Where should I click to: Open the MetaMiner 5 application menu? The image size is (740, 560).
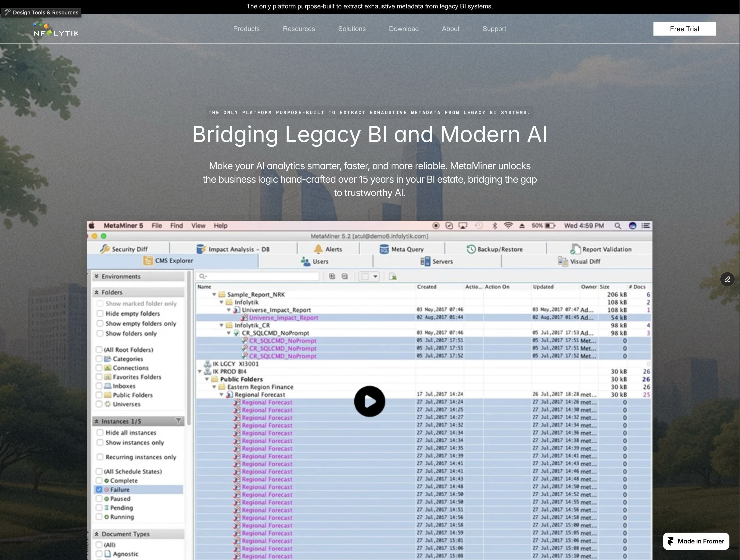(123, 225)
